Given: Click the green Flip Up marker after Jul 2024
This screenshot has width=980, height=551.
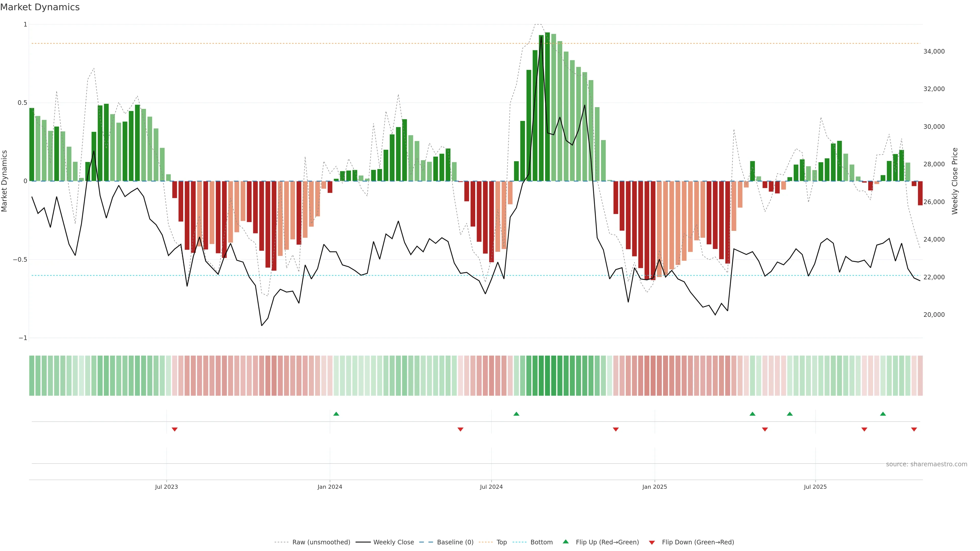Looking at the screenshot, I should [x=516, y=414].
